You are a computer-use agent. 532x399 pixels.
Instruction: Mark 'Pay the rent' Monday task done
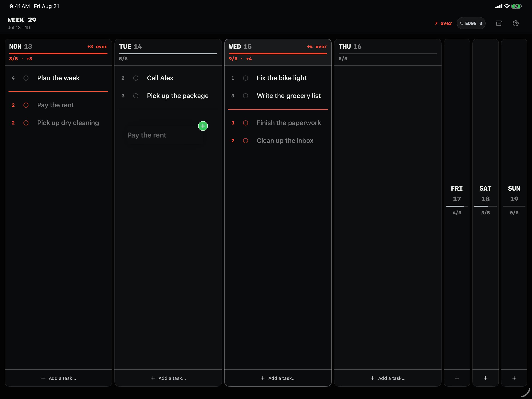click(26, 105)
